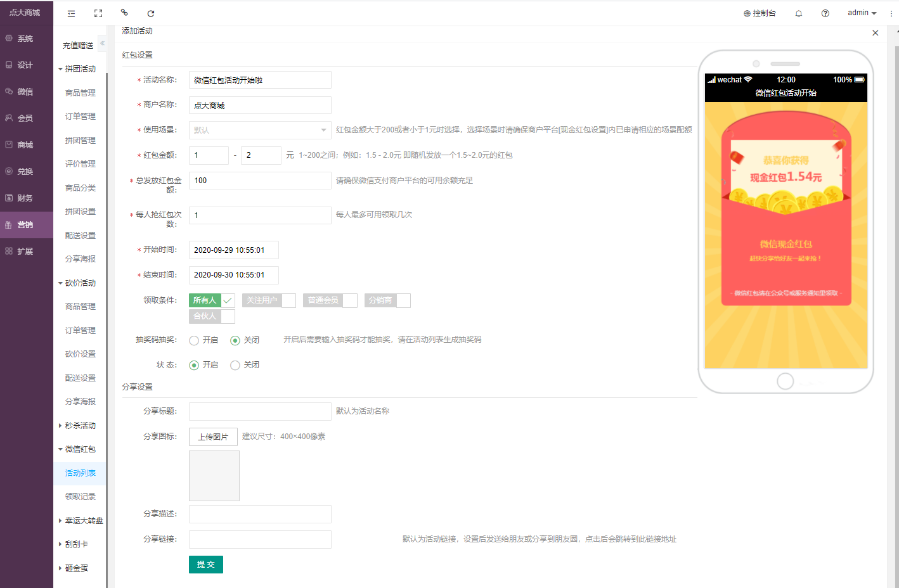Click the refresh icon in top bar
Screen dimensions: 899x588
pos(151,13)
